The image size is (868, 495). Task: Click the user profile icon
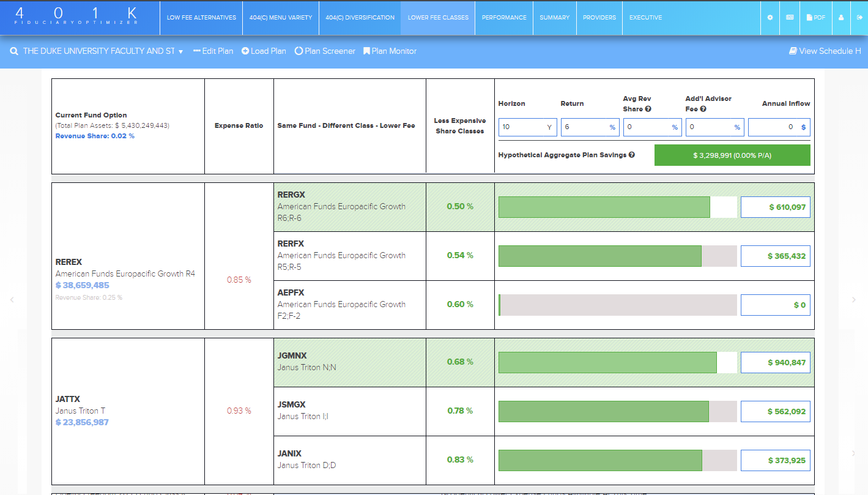[x=841, y=18]
